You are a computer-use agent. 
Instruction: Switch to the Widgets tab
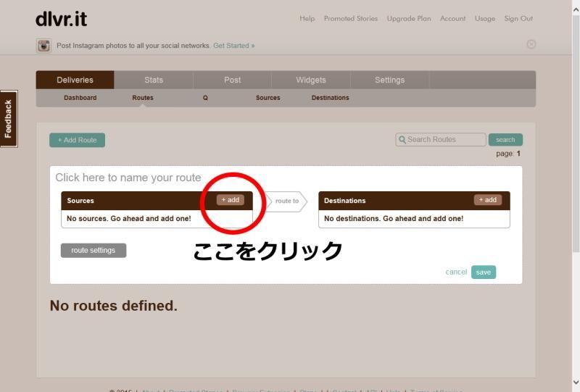pyautogui.click(x=311, y=80)
